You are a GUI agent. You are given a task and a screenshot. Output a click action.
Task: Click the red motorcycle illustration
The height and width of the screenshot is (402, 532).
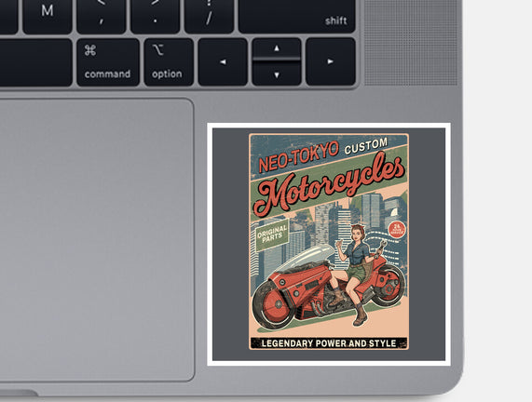click(x=329, y=288)
